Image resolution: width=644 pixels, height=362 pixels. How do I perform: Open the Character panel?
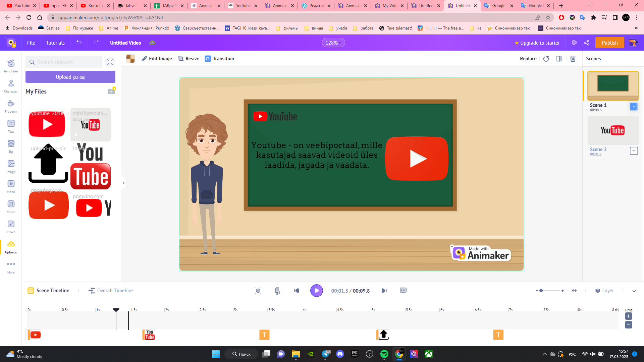coord(11,86)
